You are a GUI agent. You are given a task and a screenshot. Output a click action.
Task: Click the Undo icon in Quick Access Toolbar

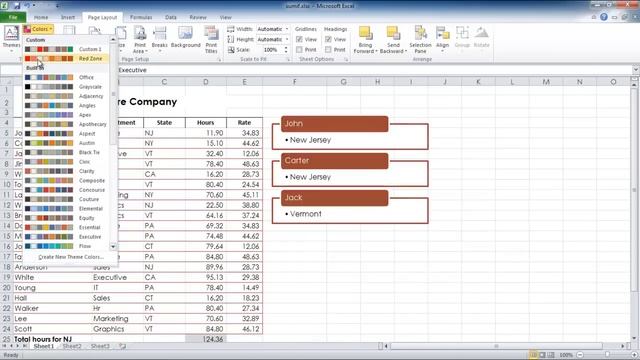[x=28, y=6]
